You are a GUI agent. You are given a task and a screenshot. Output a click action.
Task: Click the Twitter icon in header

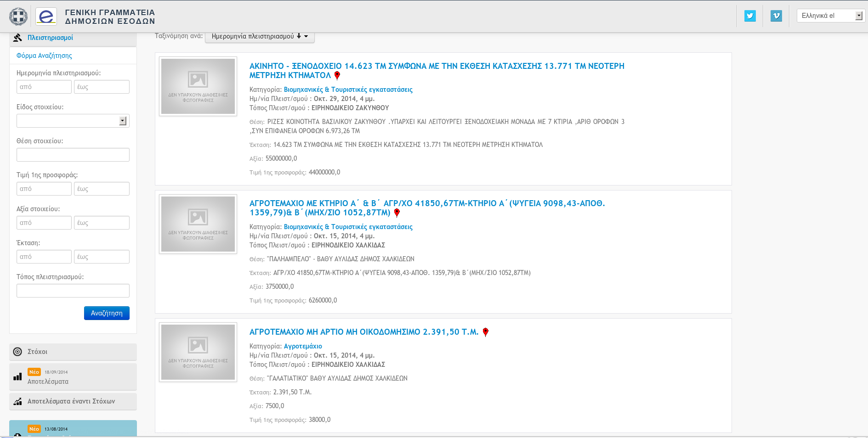pos(750,16)
